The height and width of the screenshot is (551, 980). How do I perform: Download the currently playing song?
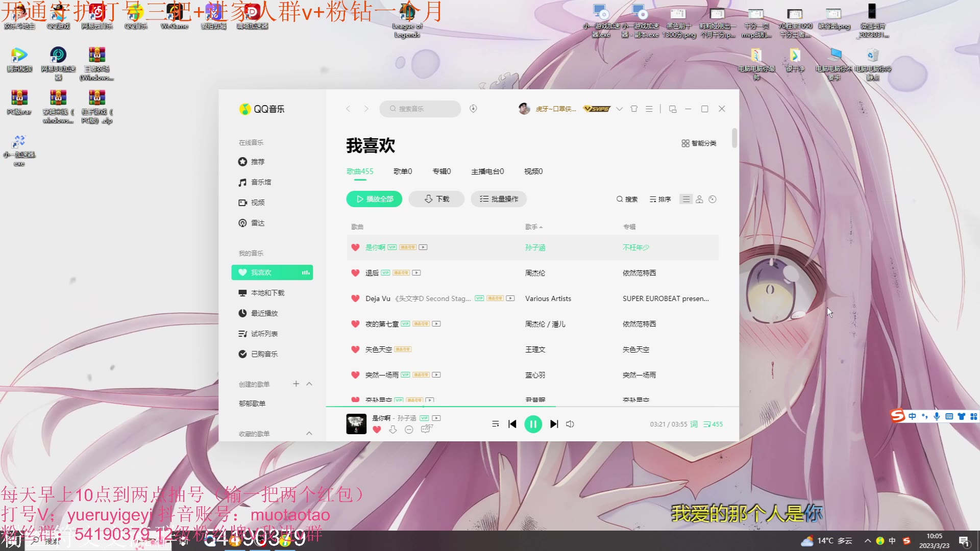tap(393, 430)
